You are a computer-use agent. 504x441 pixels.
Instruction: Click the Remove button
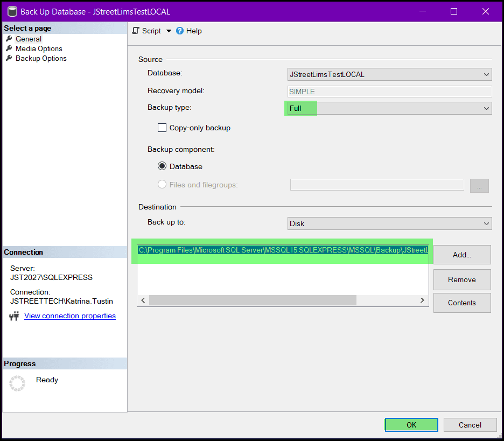click(x=462, y=279)
